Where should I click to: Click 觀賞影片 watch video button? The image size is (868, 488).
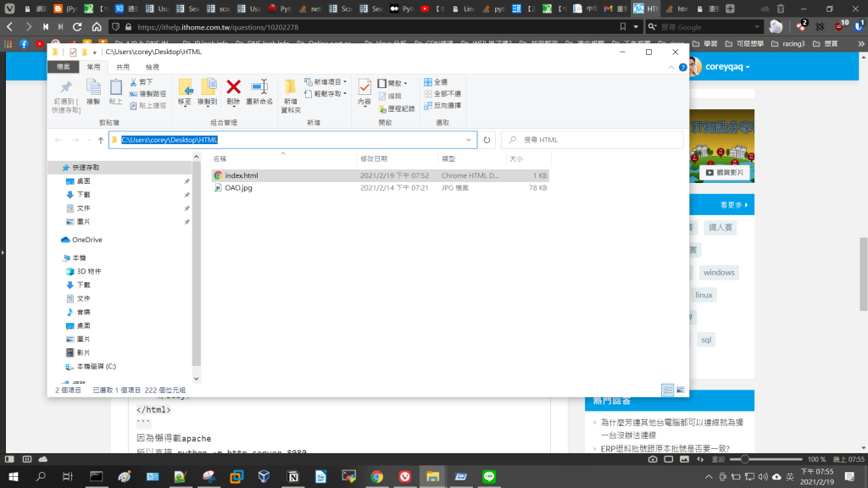coord(724,173)
